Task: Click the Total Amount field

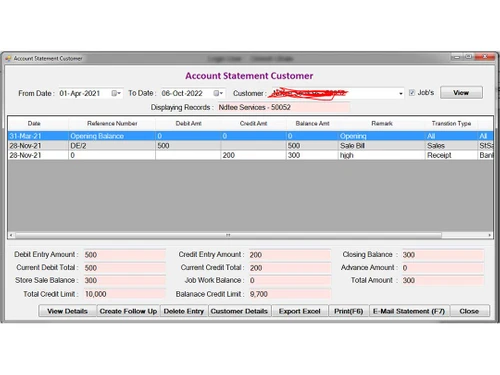Action: click(x=443, y=280)
